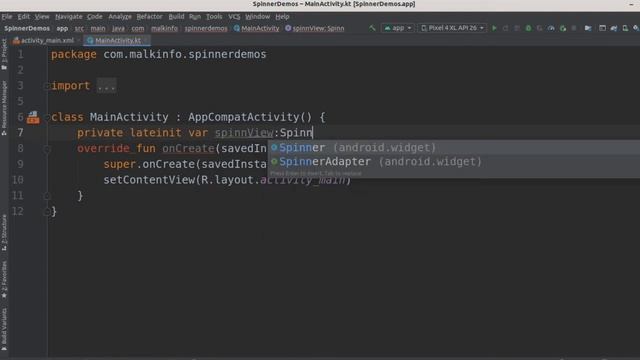Open the Navigate menu

(69, 17)
